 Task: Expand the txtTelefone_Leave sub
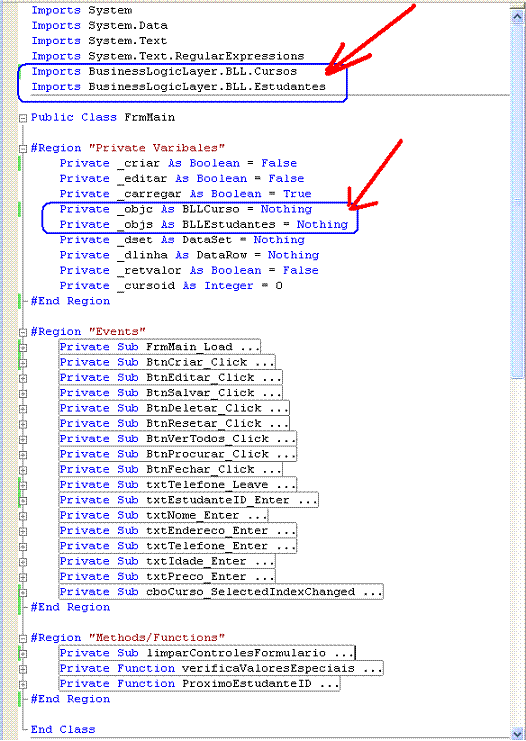[x=23, y=485]
